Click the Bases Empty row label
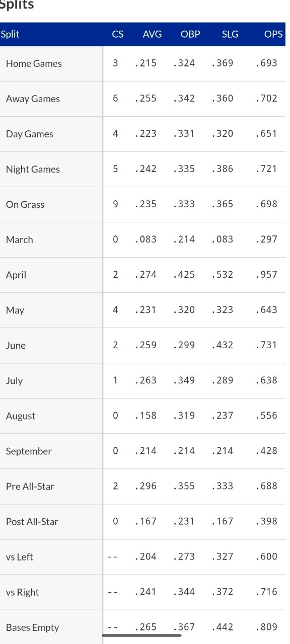This screenshot has height=644, width=290. pos(32,627)
